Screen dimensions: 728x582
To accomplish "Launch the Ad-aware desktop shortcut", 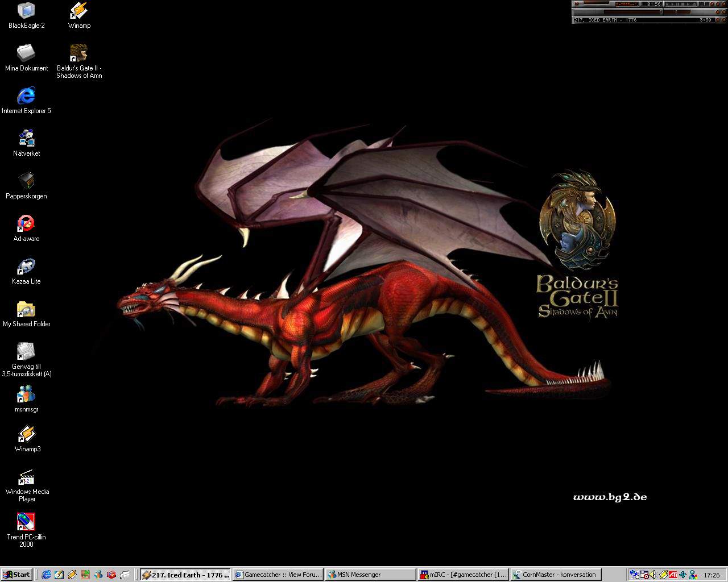I will 26,229.
